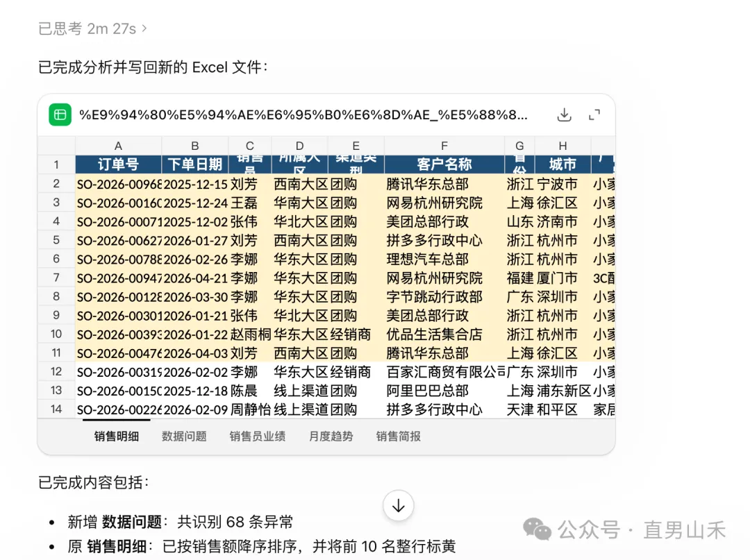Select salesperson cell 赵雨桐
This screenshot has width=750, height=560.
coord(250,334)
